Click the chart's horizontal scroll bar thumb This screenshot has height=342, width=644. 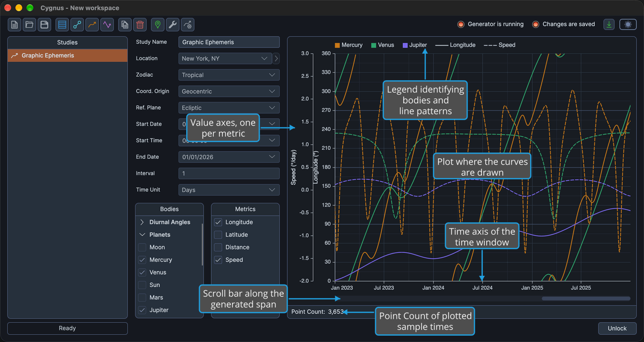pos(586,299)
